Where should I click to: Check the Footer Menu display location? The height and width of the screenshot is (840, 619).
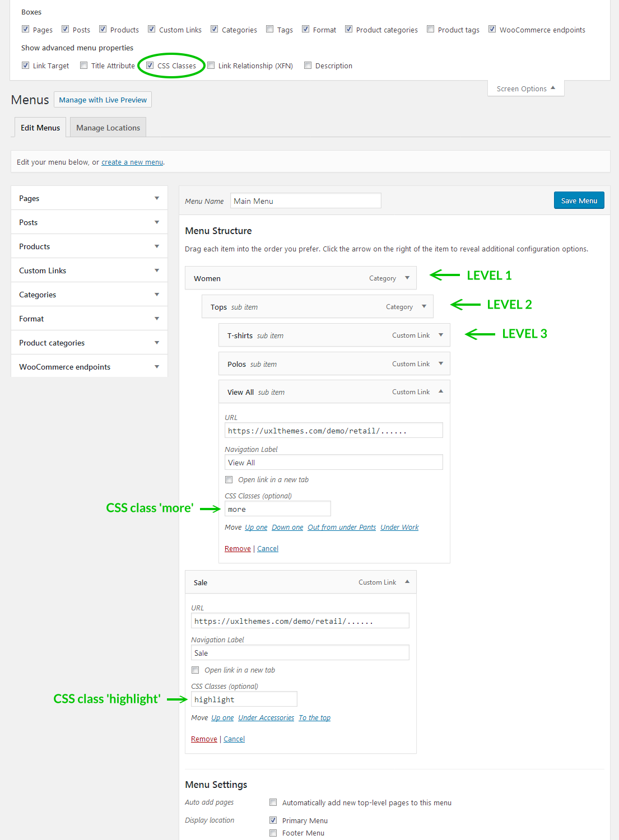tap(273, 833)
